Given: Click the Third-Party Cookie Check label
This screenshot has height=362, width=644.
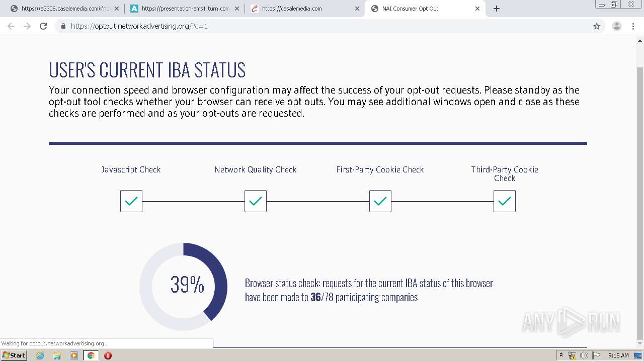Looking at the screenshot, I should (x=505, y=173).
